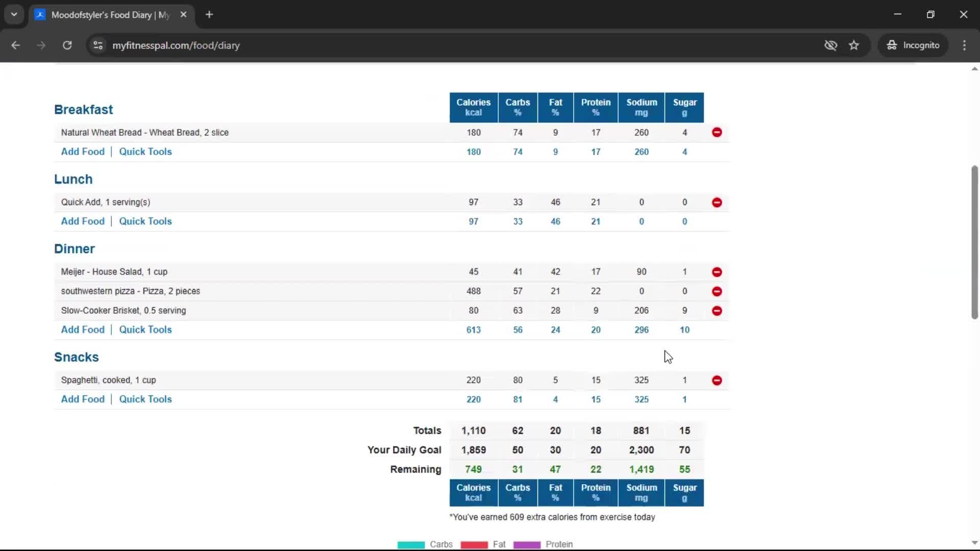Open Natural Wheat Bread entry
The width and height of the screenshot is (980, 551).
click(144, 133)
